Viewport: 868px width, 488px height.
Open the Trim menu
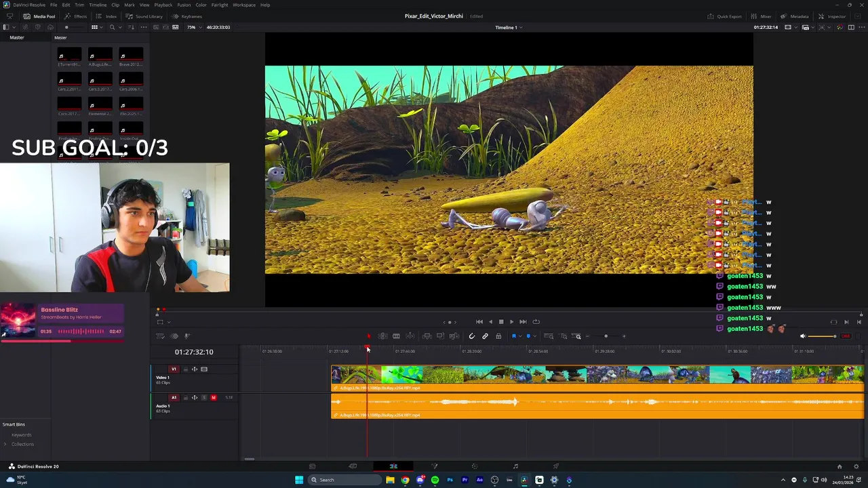(79, 5)
